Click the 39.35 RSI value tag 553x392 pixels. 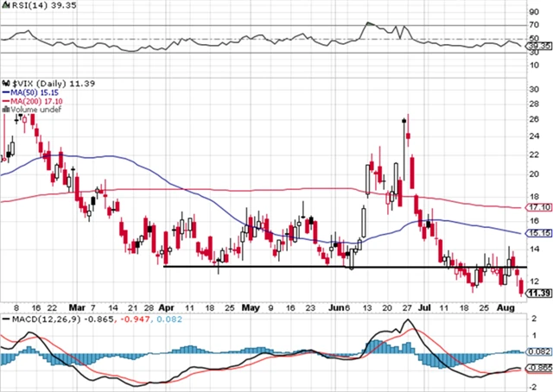[x=539, y=46]
